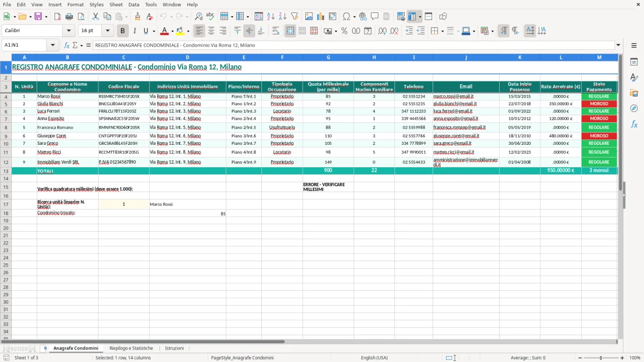The width and height of the screenshot is (644, 362).
Task: Open the Calibri font name dropdown
Action: tap(69, 31)
